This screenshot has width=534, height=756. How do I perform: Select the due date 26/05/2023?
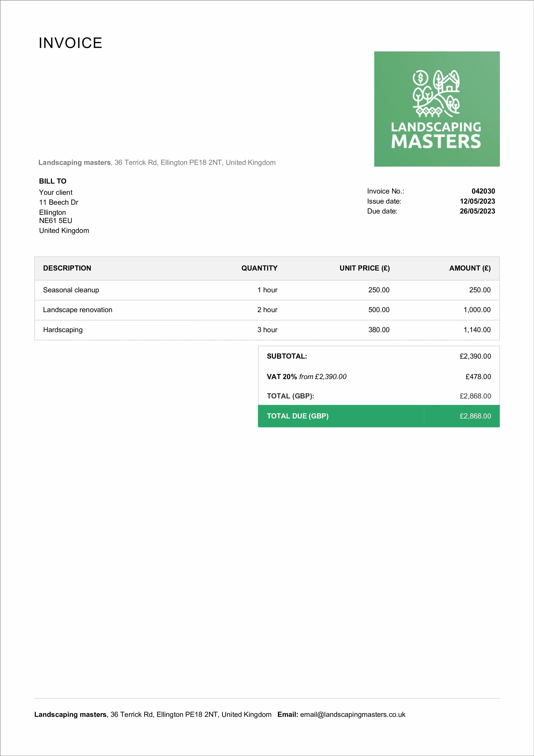point(477,211)
